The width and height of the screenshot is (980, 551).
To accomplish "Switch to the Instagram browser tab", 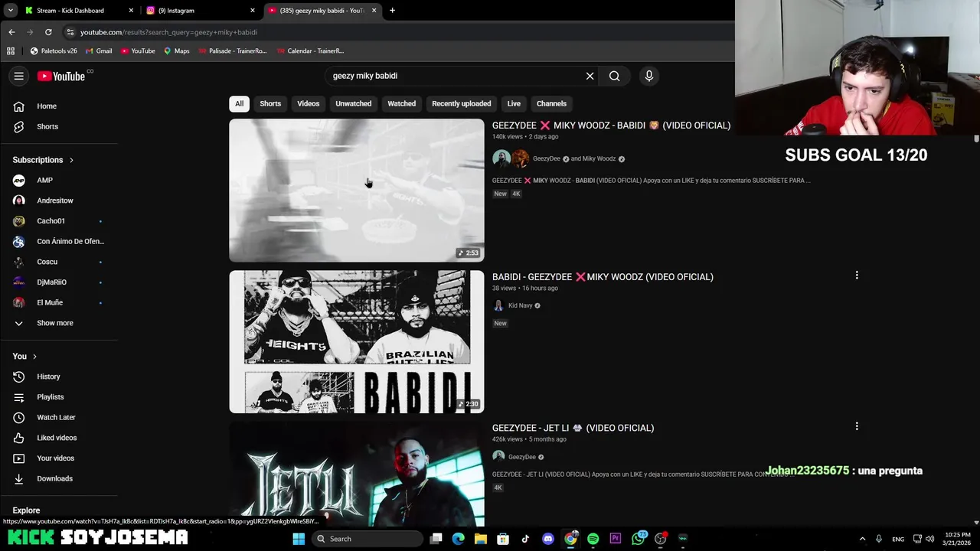I will tap(199, 11).
